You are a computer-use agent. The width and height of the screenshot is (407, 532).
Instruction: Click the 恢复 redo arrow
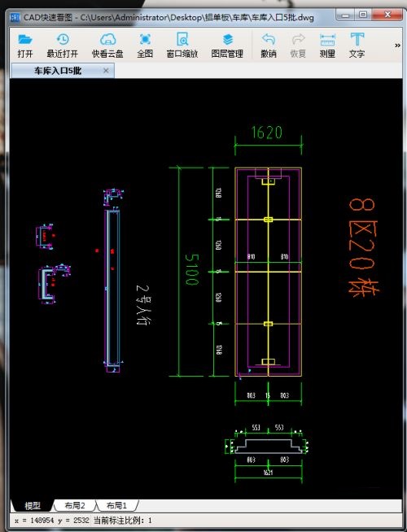(298, 39)
